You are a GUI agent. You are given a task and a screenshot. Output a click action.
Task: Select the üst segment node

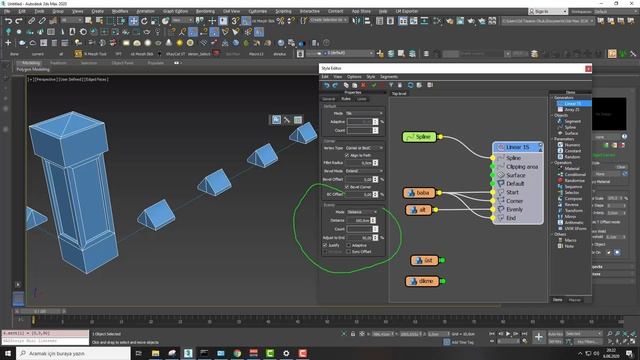(x=424, y=260)
